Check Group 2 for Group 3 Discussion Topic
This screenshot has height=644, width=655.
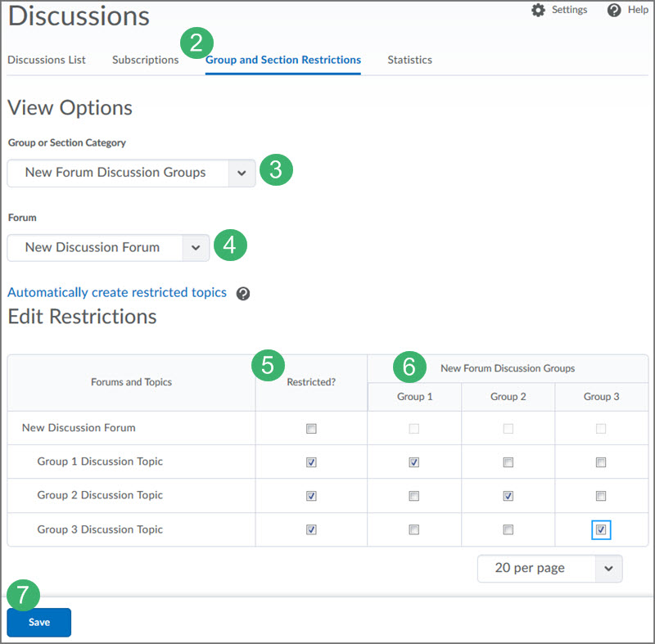(508, 529)
